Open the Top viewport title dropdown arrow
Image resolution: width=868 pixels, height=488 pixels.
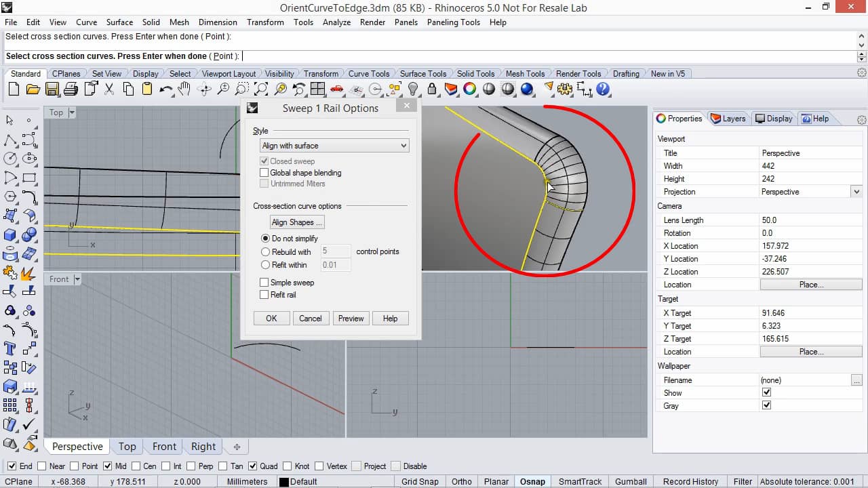point(72,113)
